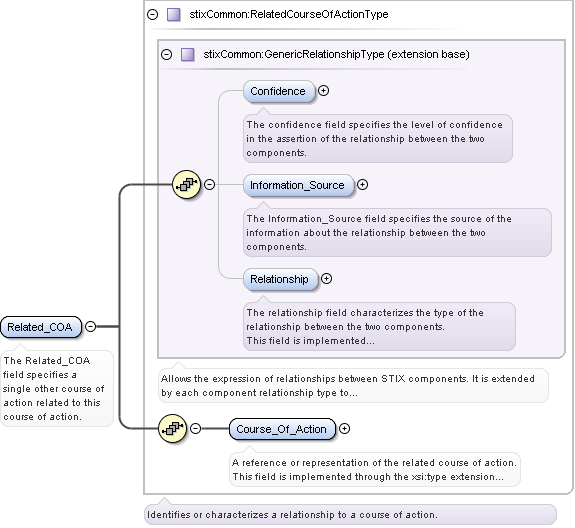This screenshot has height=528, width=575.
Task: Expand the Course_Of_Action element
Action: tap(344, 428)
